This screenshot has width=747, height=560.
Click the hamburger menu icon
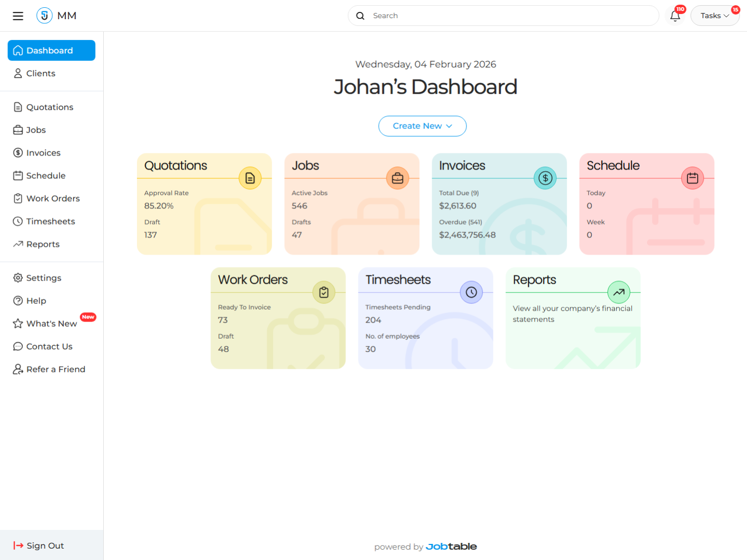(x=18, y=16)
